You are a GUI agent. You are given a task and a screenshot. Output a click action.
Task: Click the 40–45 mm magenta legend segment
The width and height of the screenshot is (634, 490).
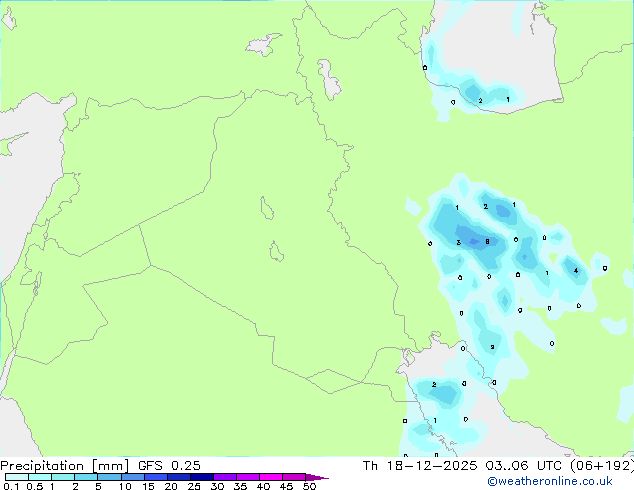[x=271, y=477]
